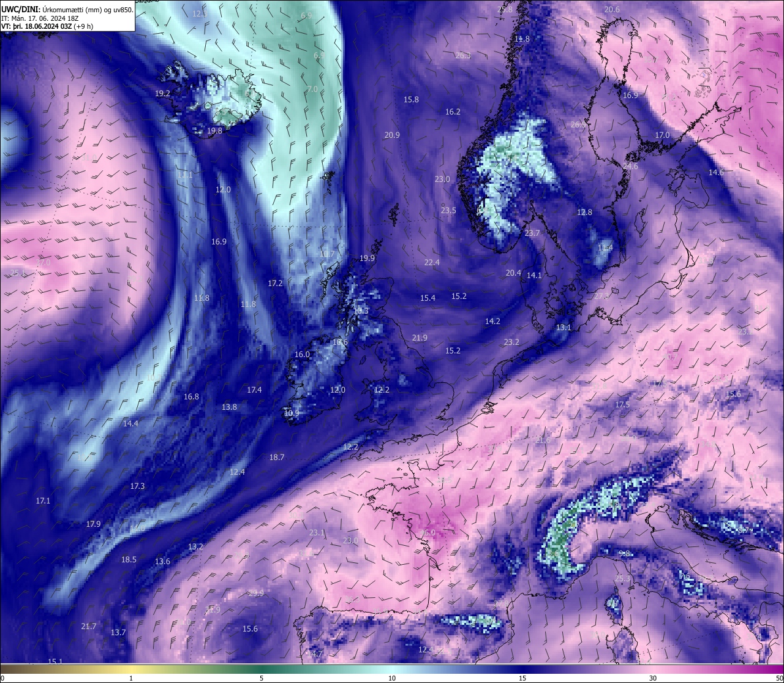
Task: Click the 13.1 value over Denmark
Action: 563,327
